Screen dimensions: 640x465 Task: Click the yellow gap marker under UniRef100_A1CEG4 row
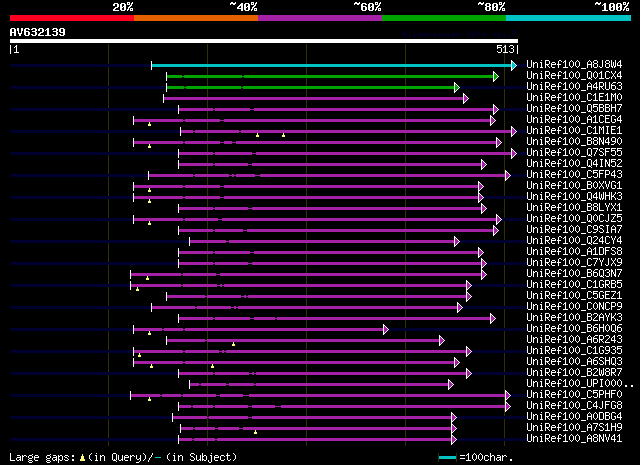click(149, 124)
